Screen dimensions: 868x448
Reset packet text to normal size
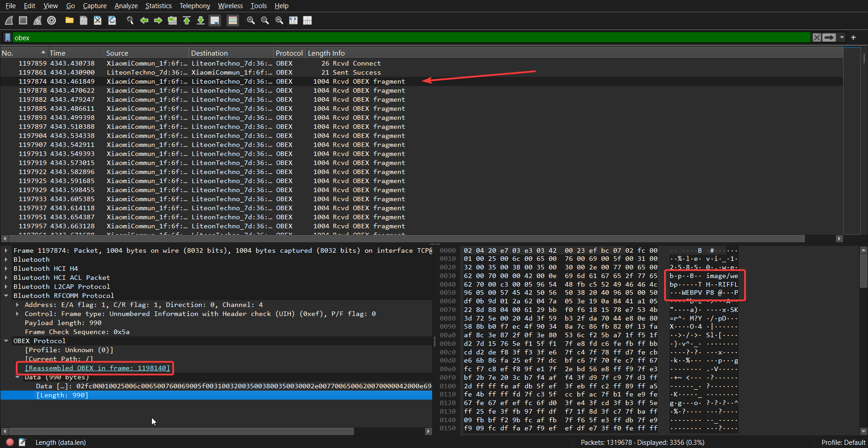(279, 20)
